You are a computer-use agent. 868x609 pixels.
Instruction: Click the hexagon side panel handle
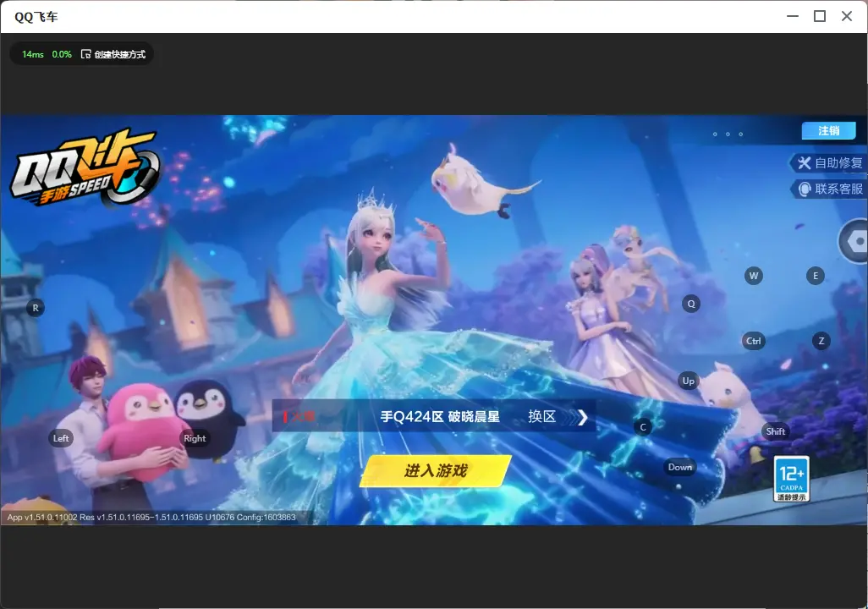[854, 241]
